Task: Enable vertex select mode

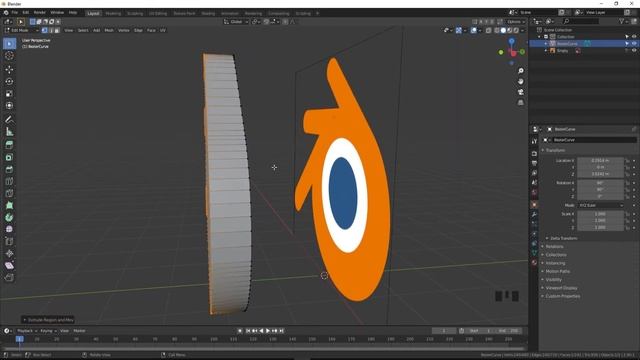Action: 44,30
